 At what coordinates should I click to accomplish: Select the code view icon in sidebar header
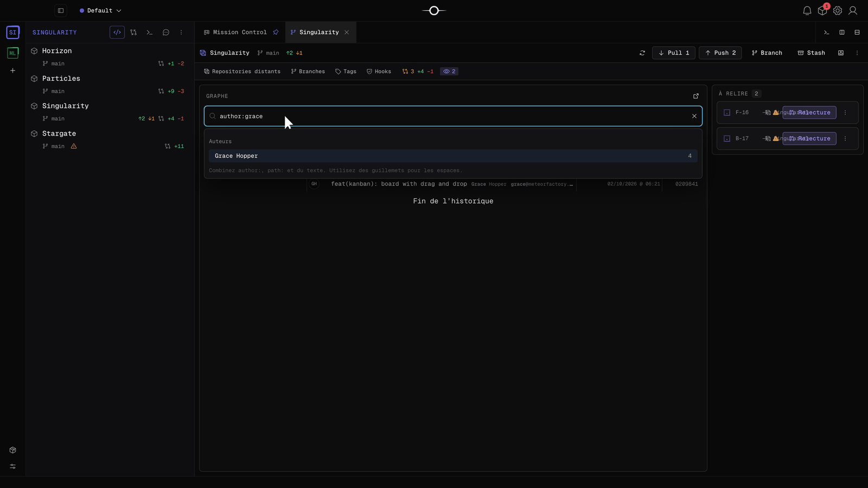click(x=117, y=33)
